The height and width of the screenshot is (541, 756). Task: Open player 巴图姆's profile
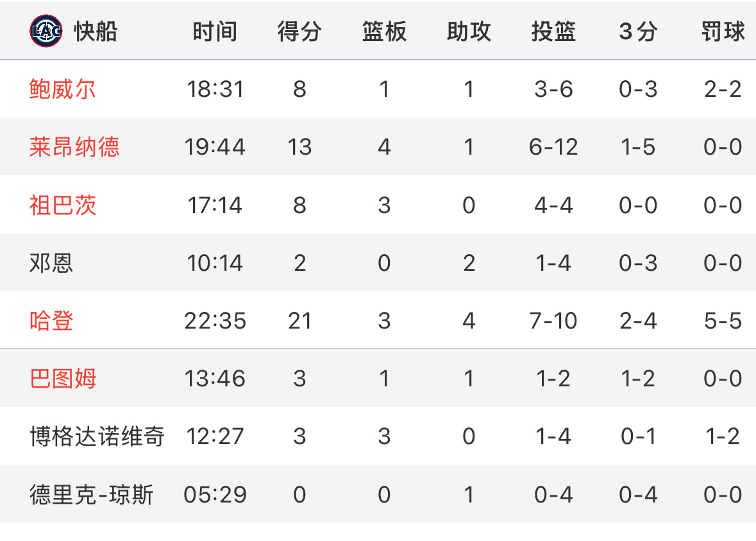63,379
